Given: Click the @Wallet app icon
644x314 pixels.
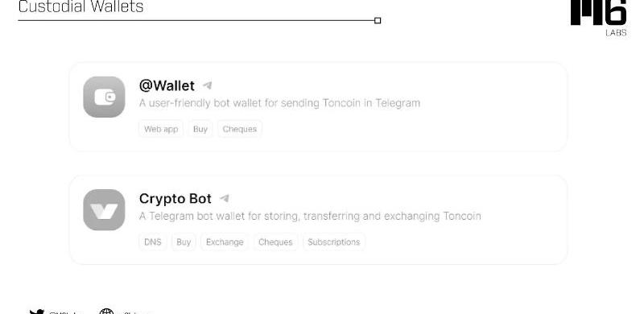Looking at the screenshot, I should point(104,97).
